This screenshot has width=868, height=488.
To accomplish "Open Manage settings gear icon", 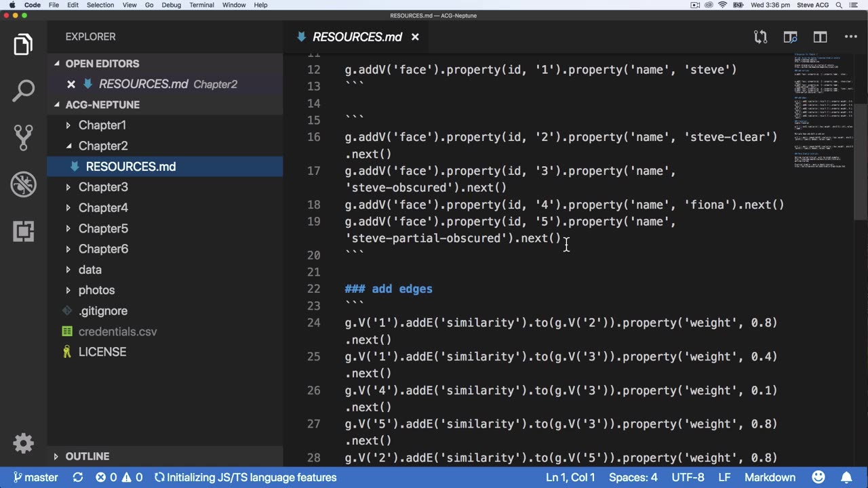I will [23, 443].
